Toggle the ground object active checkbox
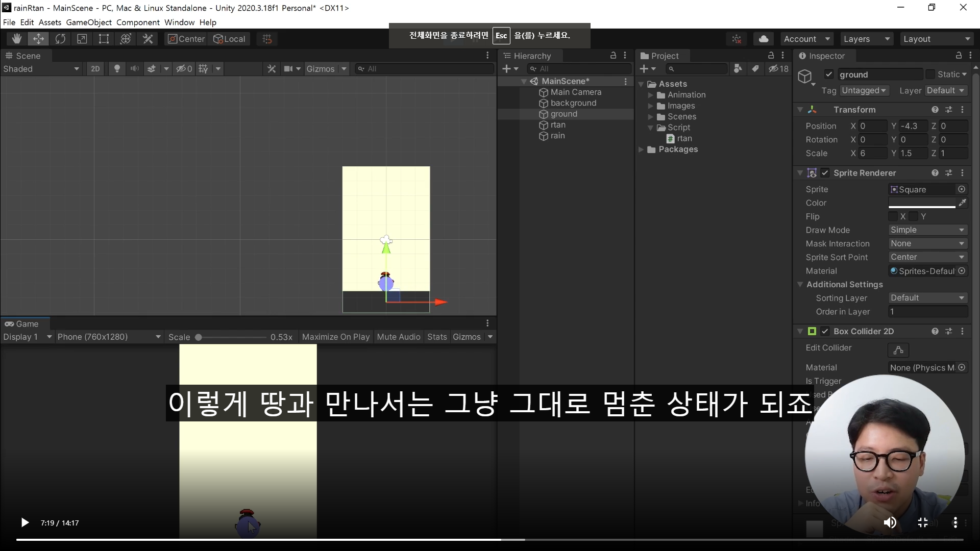This screenshot has width=980, height=551. (x=829, y=74)
